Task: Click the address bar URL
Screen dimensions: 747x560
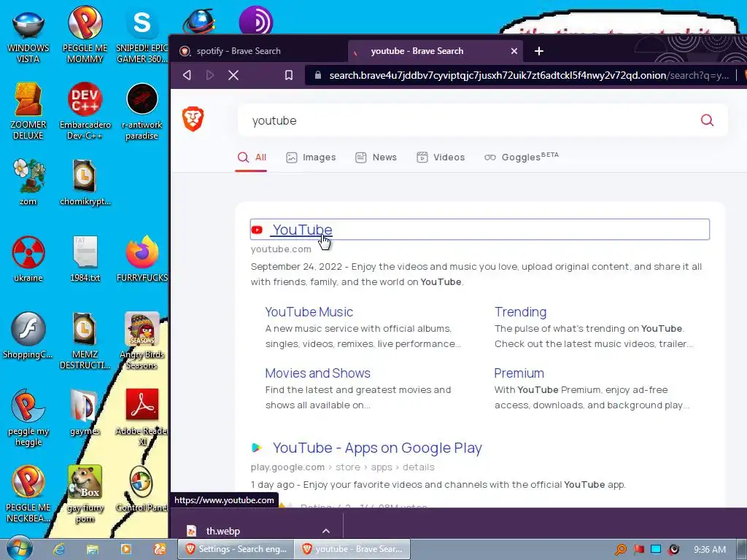Action: click(x=529, y=75)
